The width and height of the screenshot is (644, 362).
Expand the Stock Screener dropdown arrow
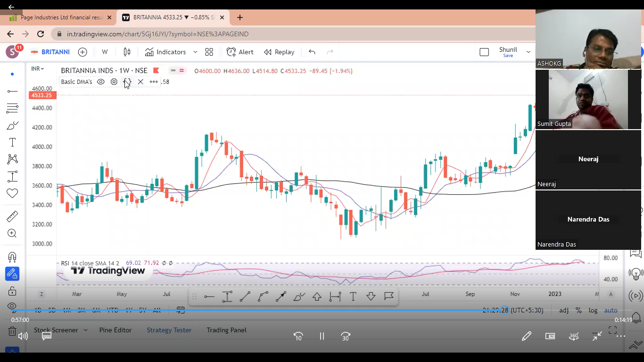click(85, 330)
